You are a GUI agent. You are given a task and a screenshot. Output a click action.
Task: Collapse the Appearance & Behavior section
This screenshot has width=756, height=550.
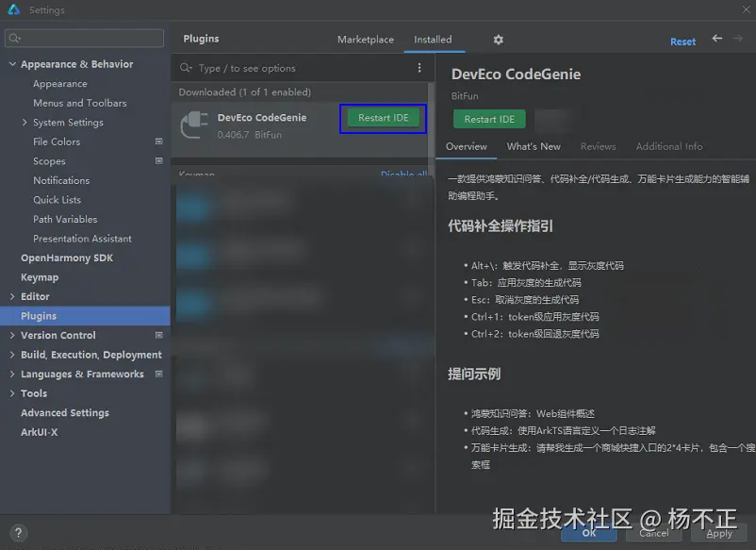pyautogui.click(x=12, y=64)
